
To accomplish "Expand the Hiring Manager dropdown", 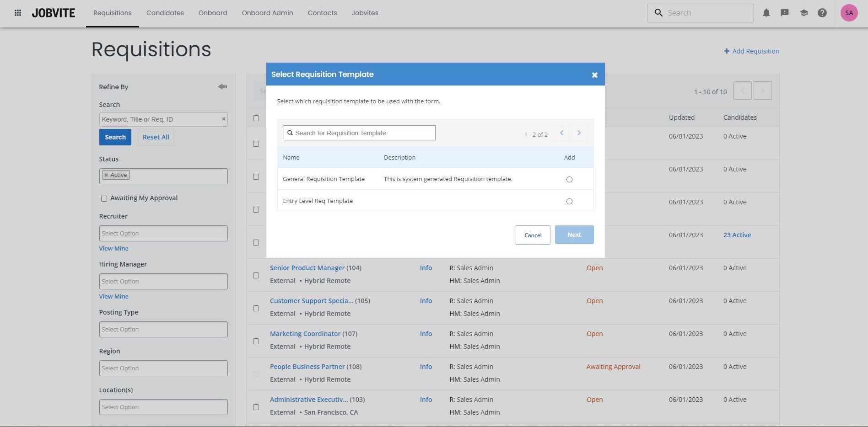I will (163, 281).
